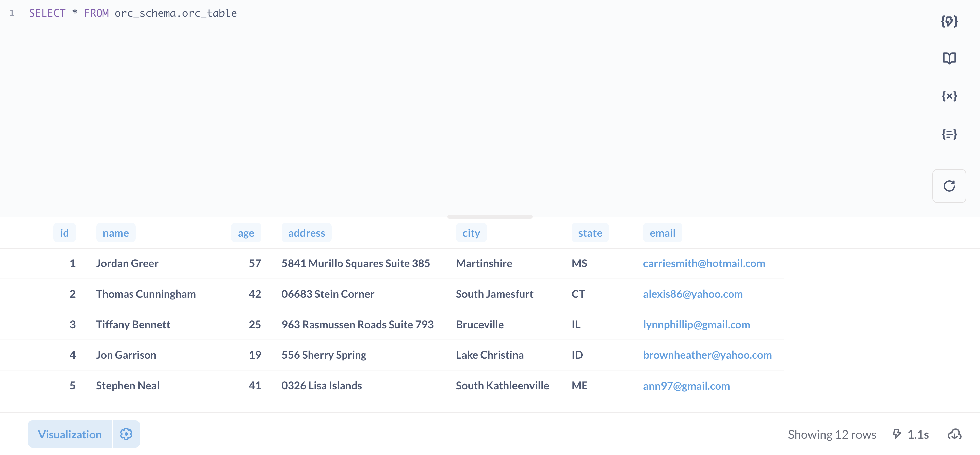Screen dimensions: 980x455
Task: Click the refresh query button
Action: [x=949, y=186]
